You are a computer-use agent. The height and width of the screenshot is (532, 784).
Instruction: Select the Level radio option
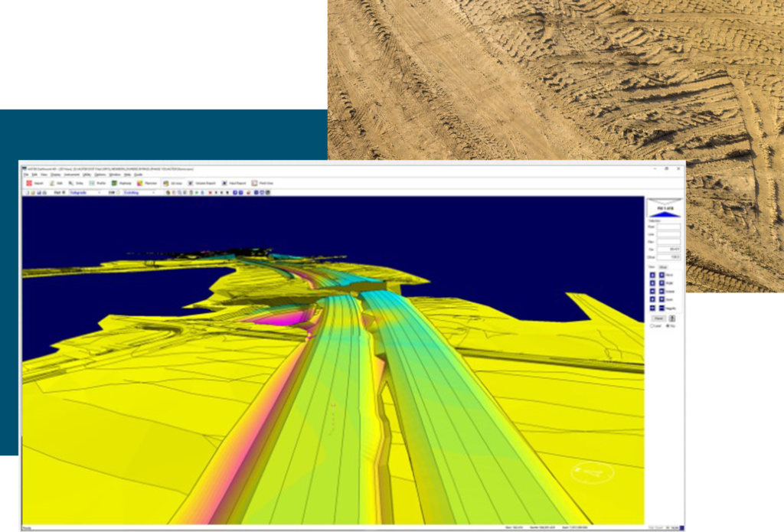654,325
